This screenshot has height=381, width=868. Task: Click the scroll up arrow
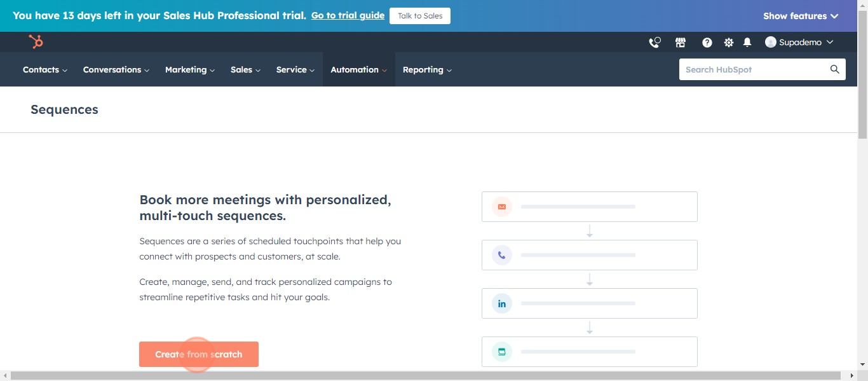click(x=862, y=5)
